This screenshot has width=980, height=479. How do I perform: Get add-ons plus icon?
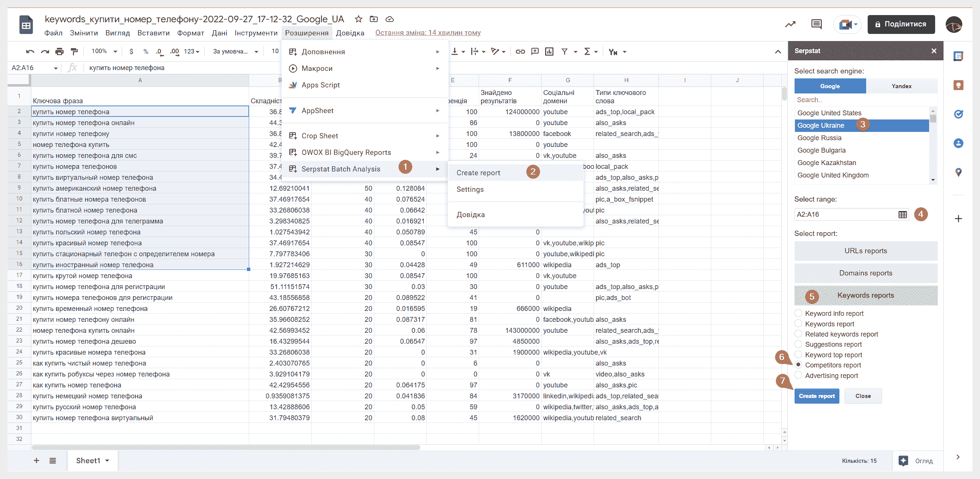958,218
